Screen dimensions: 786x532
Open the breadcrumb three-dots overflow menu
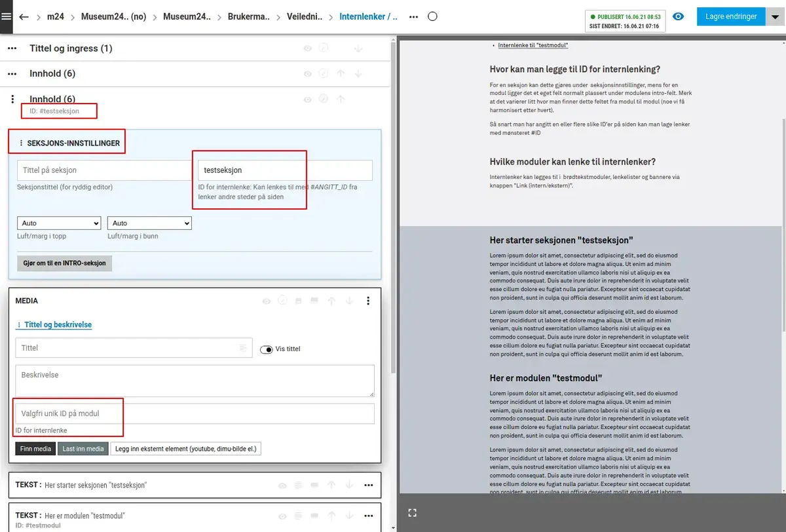point(414,16)
